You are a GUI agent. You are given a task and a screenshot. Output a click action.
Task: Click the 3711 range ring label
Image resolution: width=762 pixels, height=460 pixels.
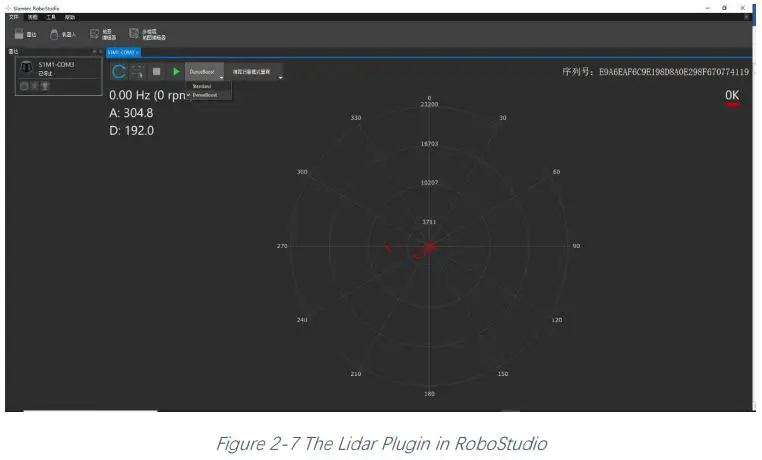429,222
